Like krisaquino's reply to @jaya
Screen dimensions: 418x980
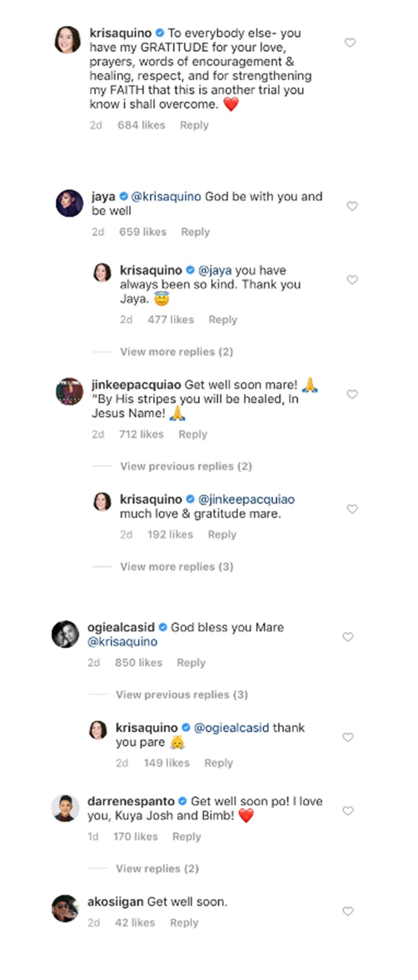352,279
